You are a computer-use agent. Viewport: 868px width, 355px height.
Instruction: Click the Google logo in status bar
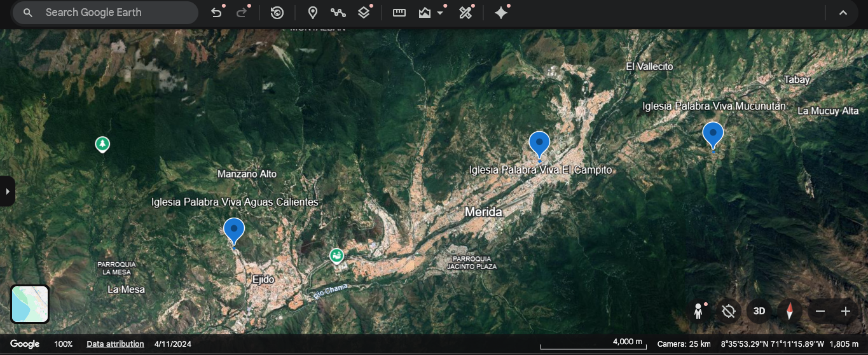(x=25, y=344)
